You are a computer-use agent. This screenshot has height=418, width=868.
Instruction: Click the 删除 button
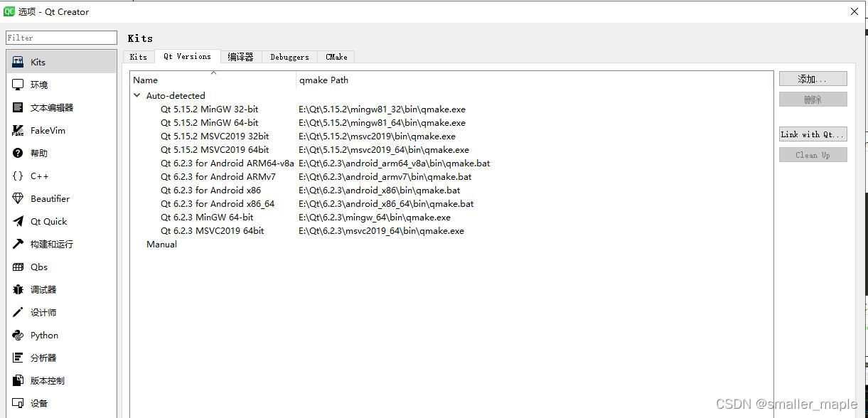[813, 100]
